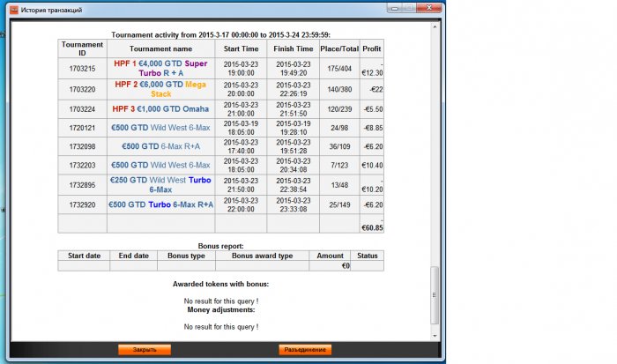The image size is (617, 364).
Task: Select tournament ID 1732098 cell
Action: pyautogui.click(x=82, y=147)
